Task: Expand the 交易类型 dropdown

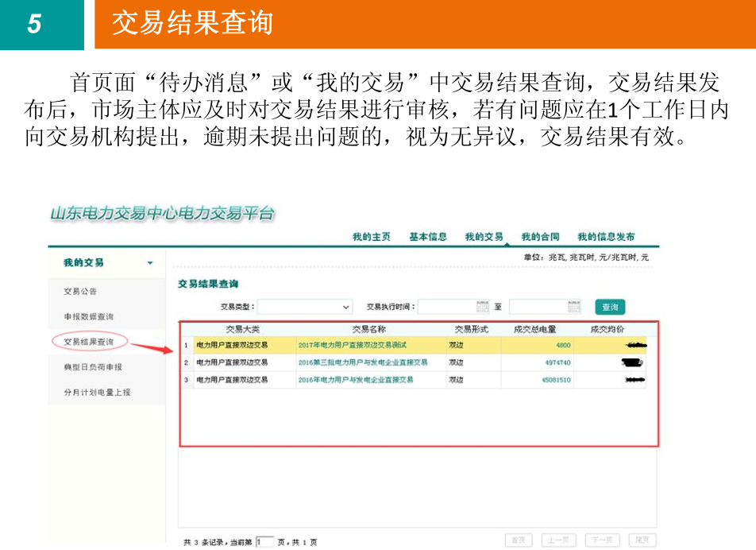Action: point(345,307)
